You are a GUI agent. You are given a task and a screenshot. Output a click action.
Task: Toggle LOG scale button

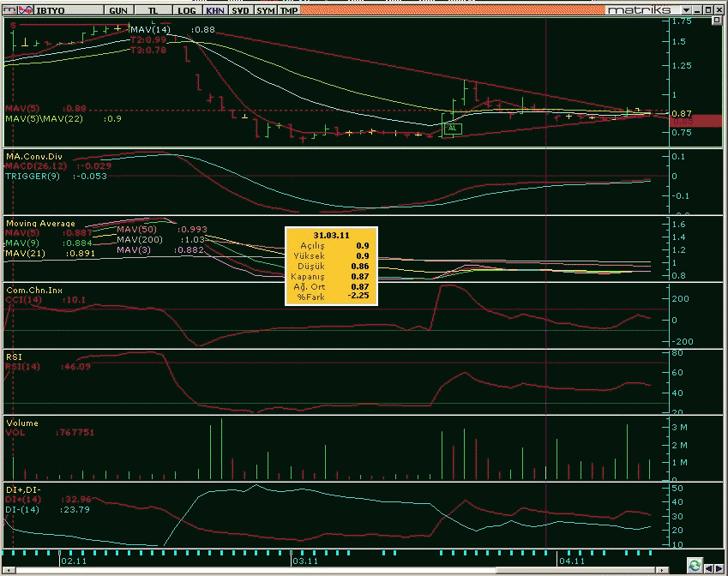point(187,10)
